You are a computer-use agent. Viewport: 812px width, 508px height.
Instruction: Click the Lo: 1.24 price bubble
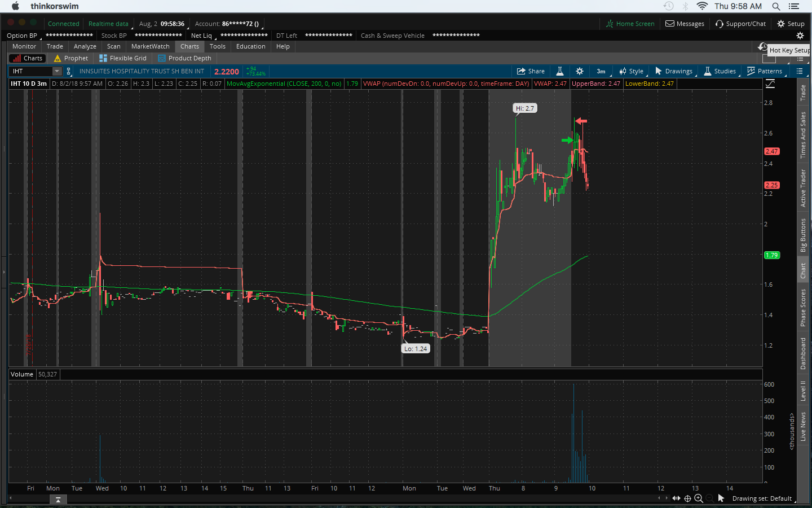pos(416,349)
